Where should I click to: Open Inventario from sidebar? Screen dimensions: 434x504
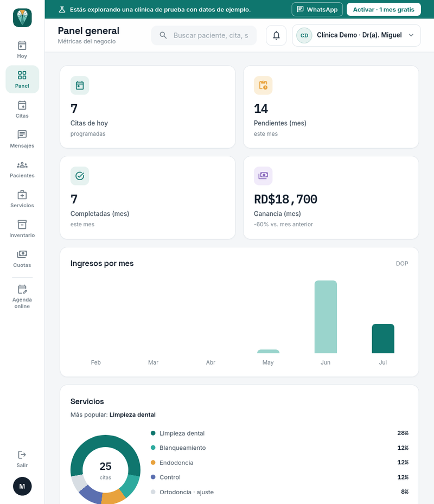pyautogui.click(x=22, y=229)
